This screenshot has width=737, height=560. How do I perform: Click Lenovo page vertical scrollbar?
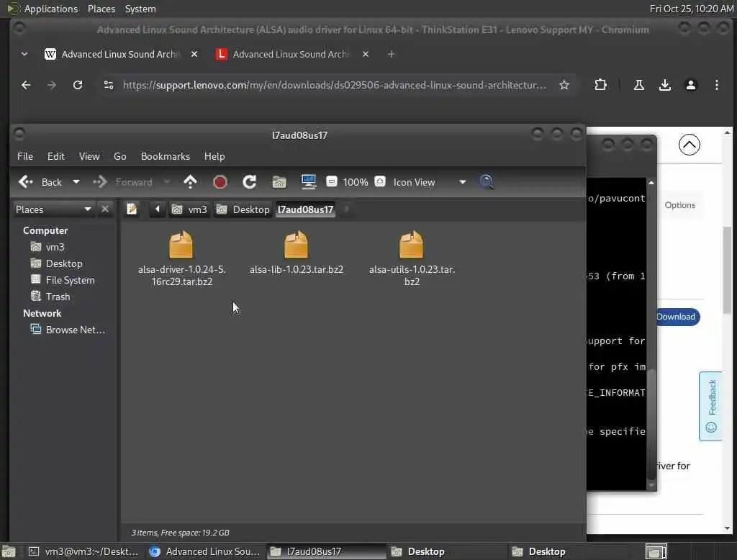click(x=727, y=270)
